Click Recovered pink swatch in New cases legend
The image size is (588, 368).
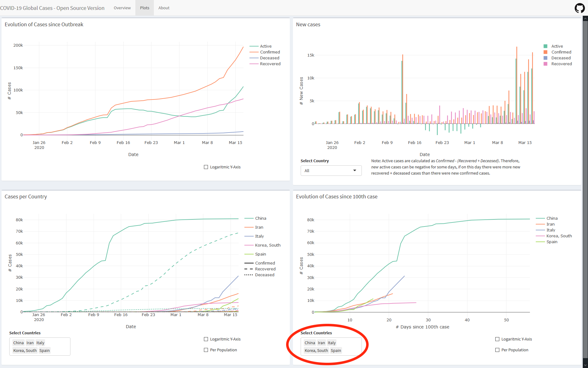click(x=545, y=64)
